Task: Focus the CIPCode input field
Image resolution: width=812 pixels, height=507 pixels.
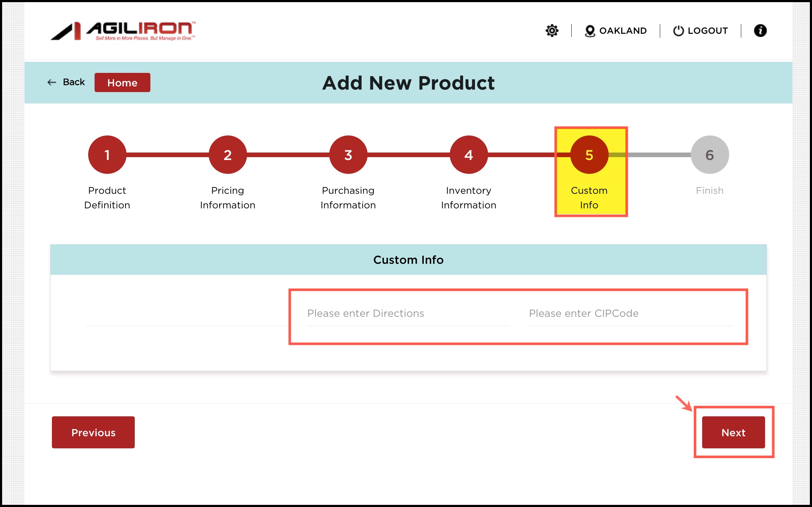Action: tap(629, 314)
